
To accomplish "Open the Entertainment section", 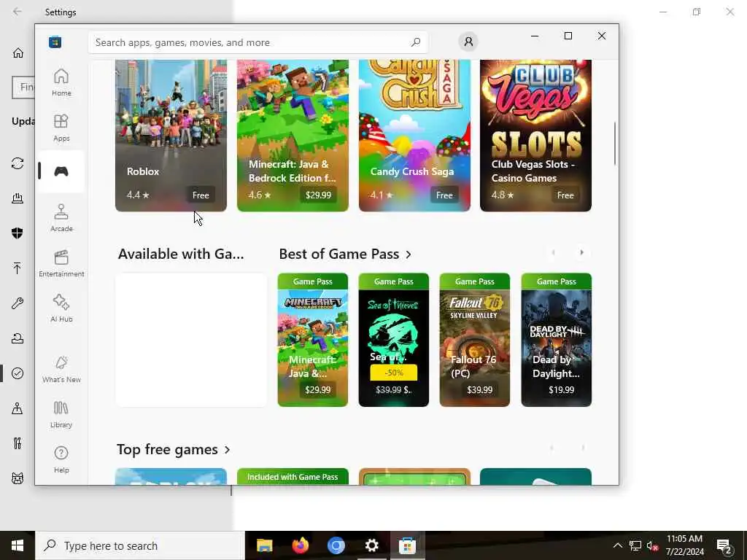I will (x=61, y=263).
